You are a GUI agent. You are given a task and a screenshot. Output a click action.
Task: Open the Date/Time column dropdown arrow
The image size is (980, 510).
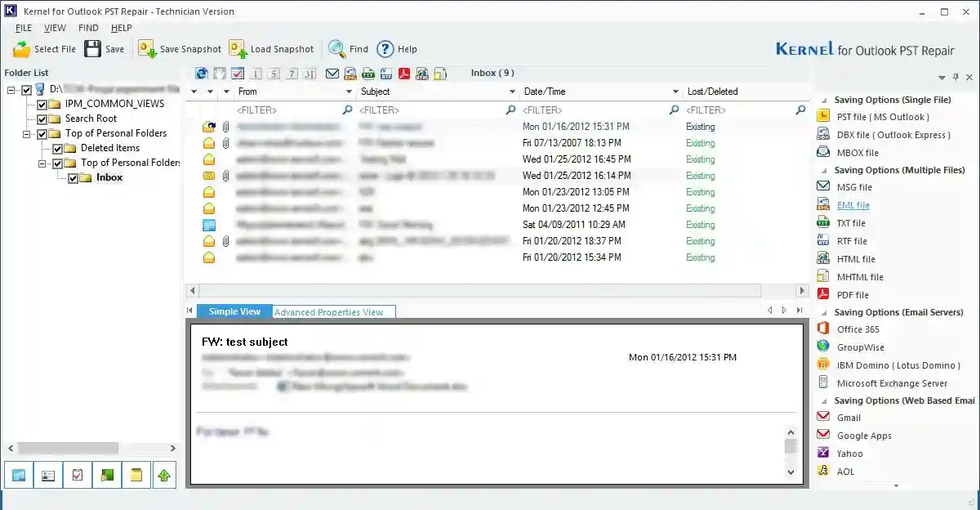pyautogui.click(x=675, y=92)
